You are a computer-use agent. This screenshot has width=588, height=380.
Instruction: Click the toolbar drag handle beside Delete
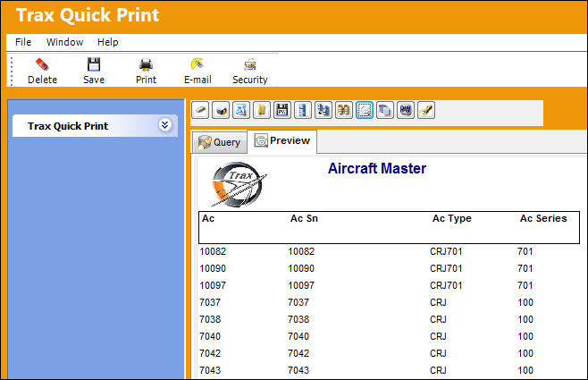[12, 71]
